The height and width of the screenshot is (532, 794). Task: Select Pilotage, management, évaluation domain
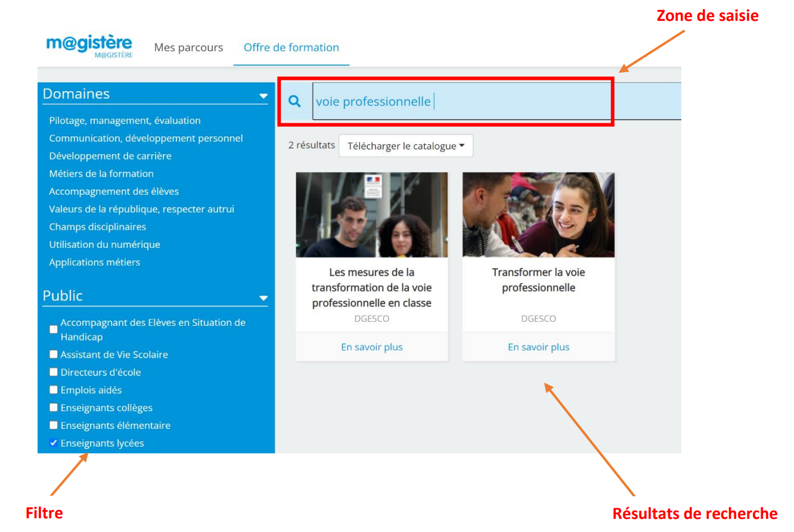tap(125, 120)
